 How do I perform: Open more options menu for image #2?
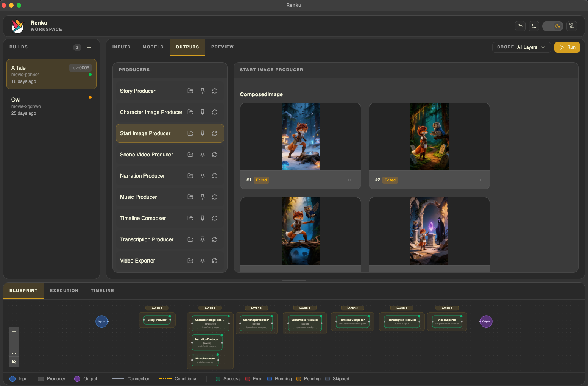click(479, 180)
